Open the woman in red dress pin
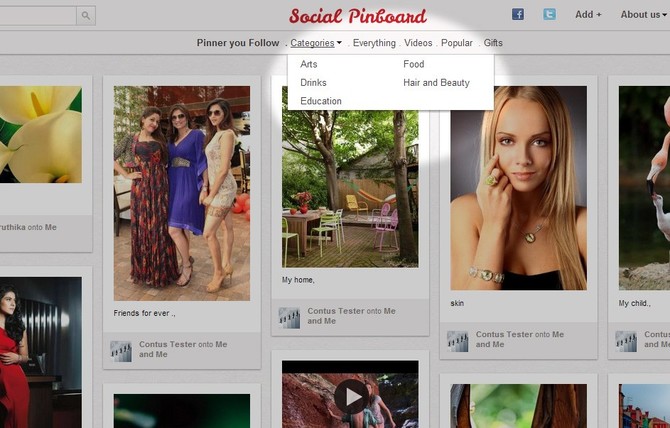This screenshot has width=670, height=428. (41, 352)
